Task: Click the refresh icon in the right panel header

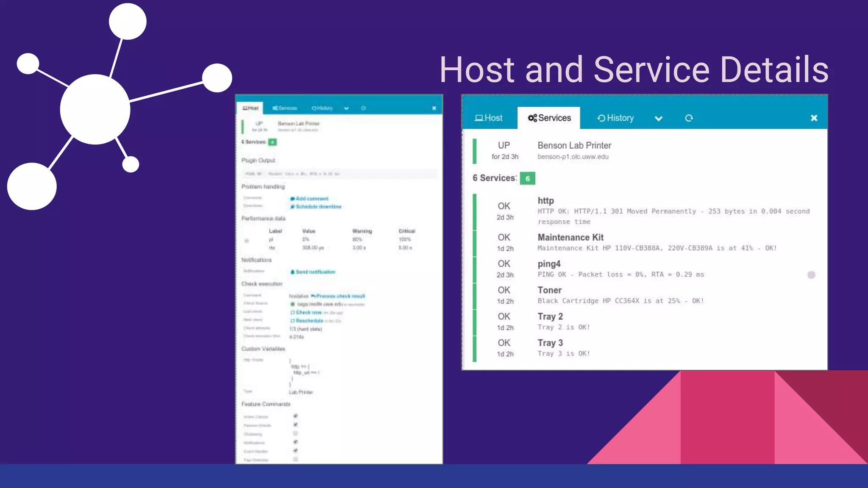Action: click(689, 118)
